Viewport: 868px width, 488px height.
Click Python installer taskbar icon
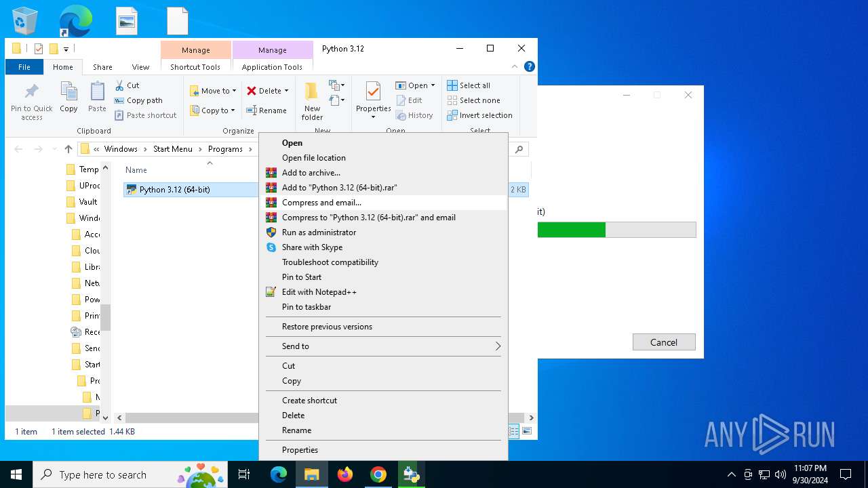[x=411, y=474]
